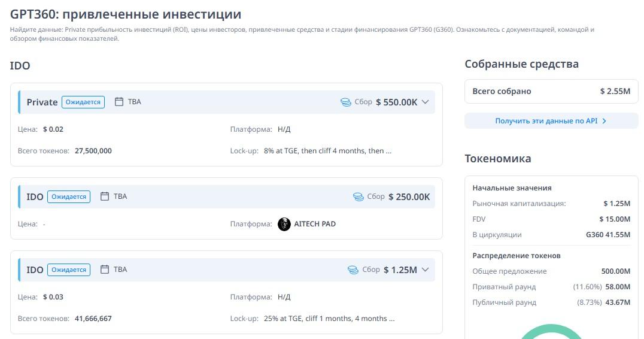Image resolution: width=644 pixels, height=339 pixels.
Task: Click coins icon next to $1.25M raise
Action: (x=353, y=270)
